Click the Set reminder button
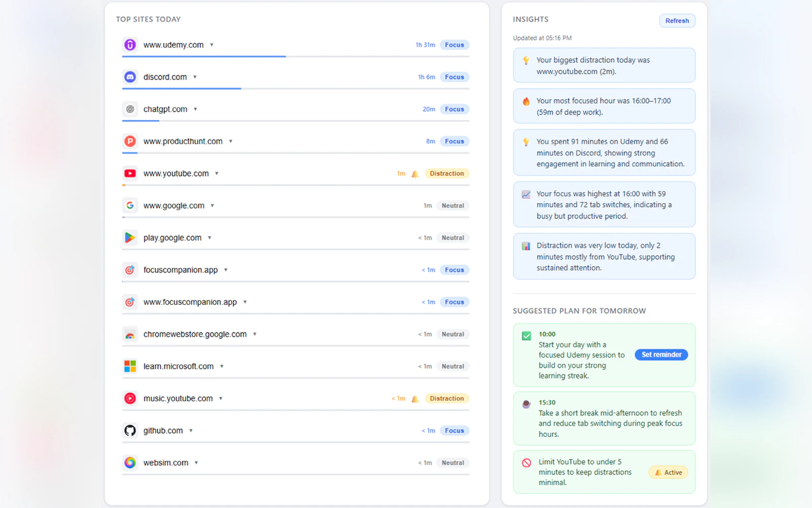The image size is (812, 508). pos(661,355)
